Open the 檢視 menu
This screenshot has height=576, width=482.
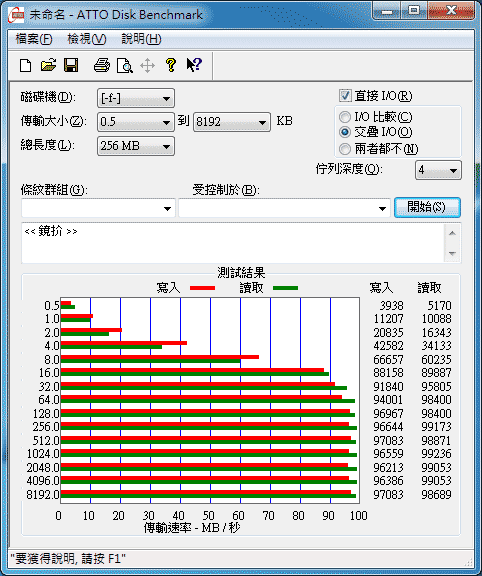(x=87, y=39)
